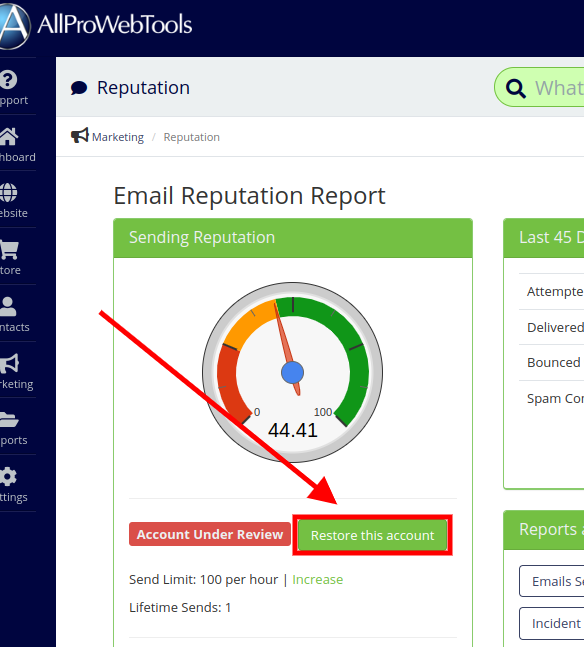This screenshot has height=647, width=584.
Task: Click the Increase send limit link
Action: [317, 579]
